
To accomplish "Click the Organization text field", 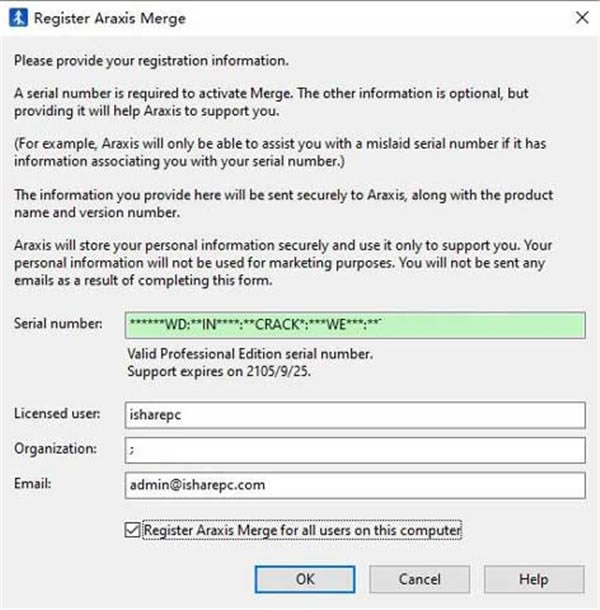I will (x=355, y=450).
